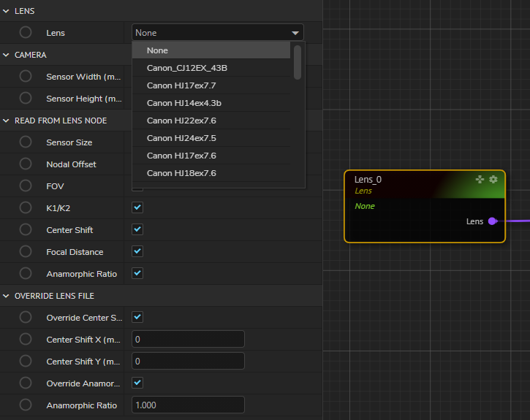Click the Center Shift Y input field
Viewport: 530px width, 420px height.
coord(188,362)
